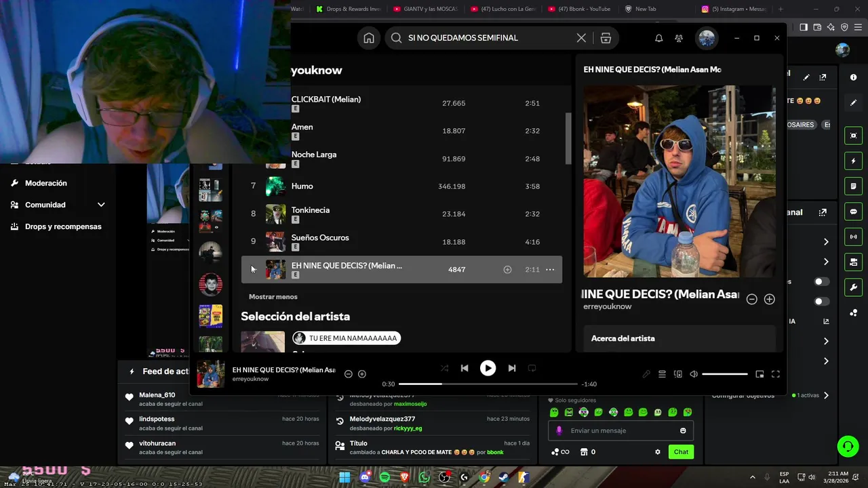Image resolution: width=868 pixels, height=488 pixels.
Task: Adjust the Spotify volume slider
Action: [725, 374]
